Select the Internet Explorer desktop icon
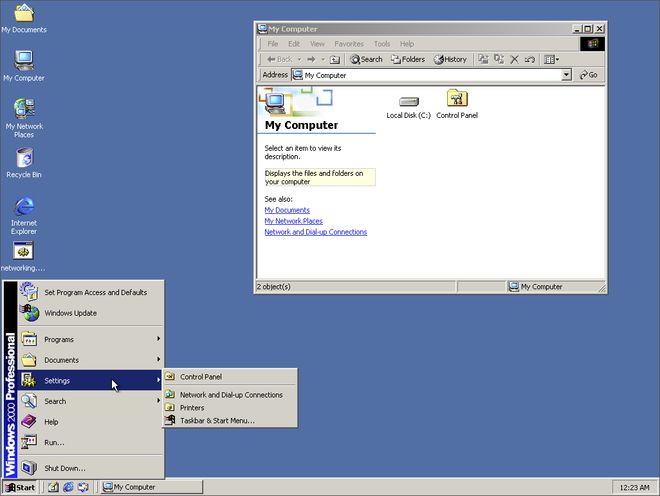 click(x=24, y=208)
